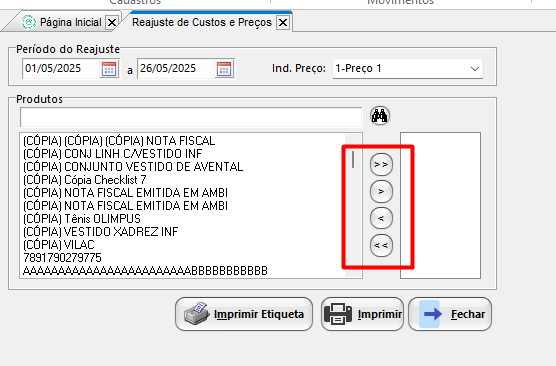Add selected product using single > button
556x366 pixels.
381,192
